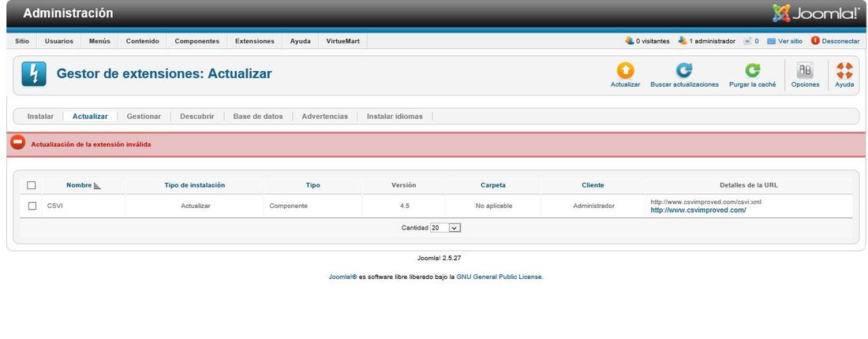
Task: Click the red error icon in message
Action: click(17, 143)
